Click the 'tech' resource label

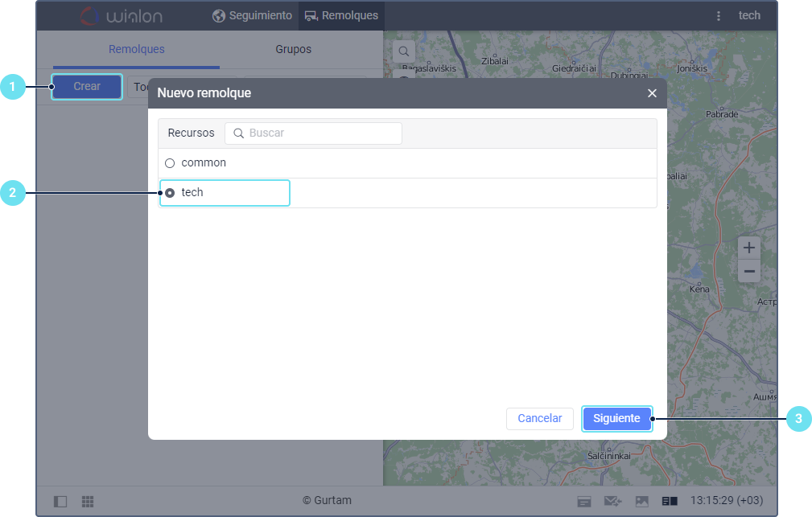(x=192, y=192)
